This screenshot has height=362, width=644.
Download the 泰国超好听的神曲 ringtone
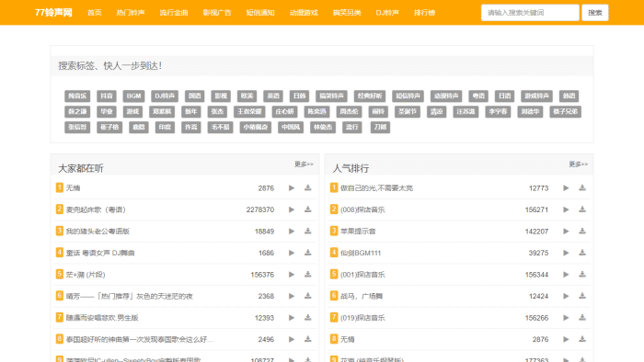tap(307, 339)
